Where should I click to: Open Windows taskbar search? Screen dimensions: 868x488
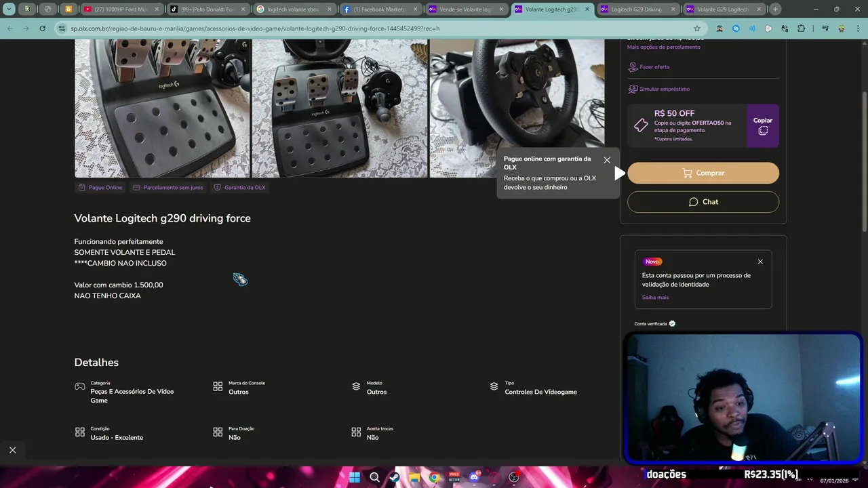tap(374, 477)
